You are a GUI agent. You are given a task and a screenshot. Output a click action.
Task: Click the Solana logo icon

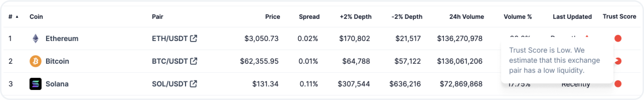click(36, 84)
